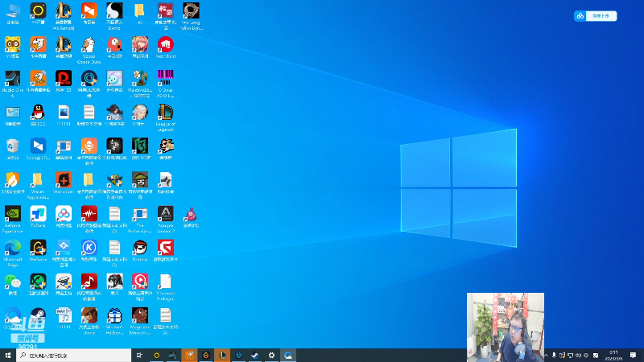
Task: Click the taskbar search box
Action: tap(74, 355)
